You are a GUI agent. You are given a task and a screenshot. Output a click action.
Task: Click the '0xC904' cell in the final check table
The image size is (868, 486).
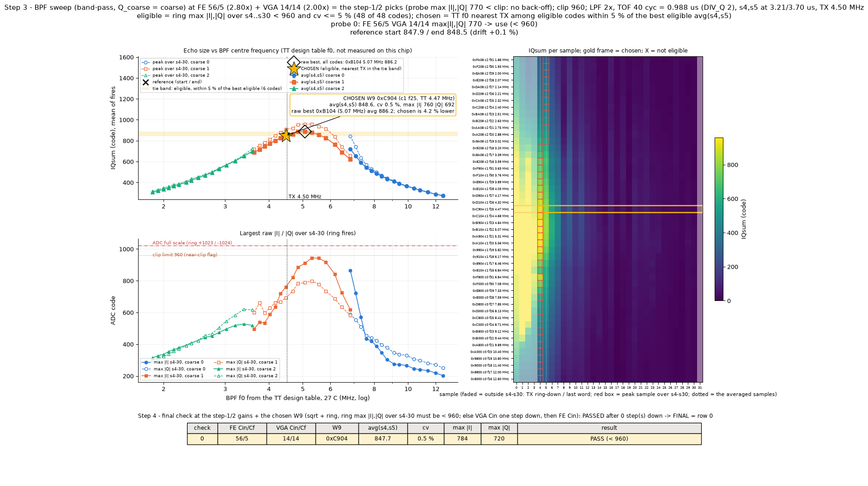pos(337,439)
